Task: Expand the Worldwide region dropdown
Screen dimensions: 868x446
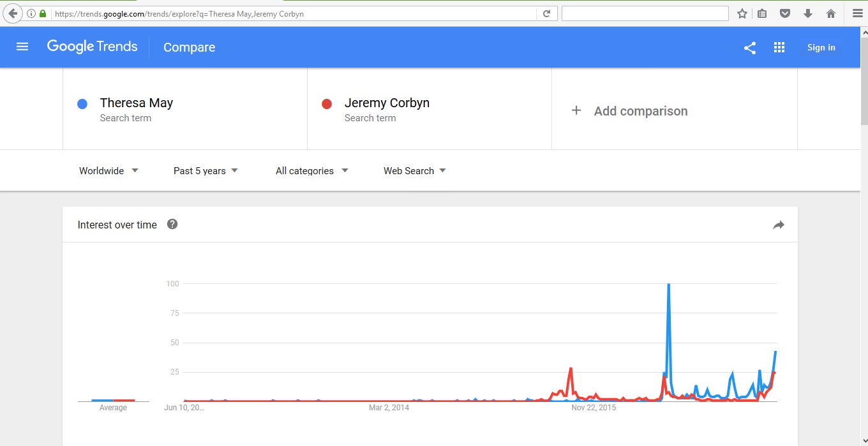Action: pos(108,170)
